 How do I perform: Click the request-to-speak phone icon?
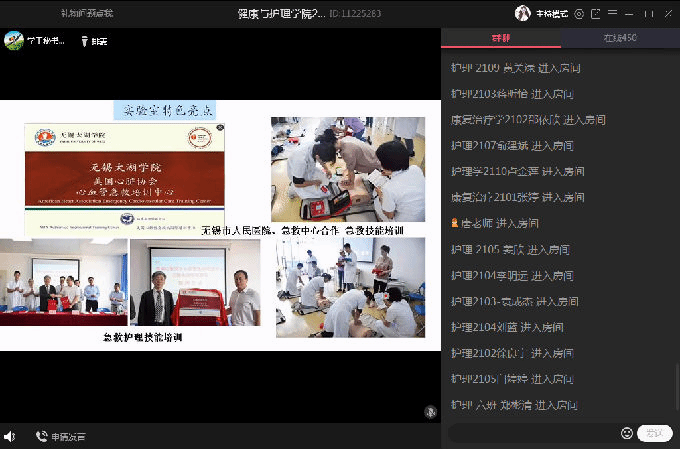point(42,436)
